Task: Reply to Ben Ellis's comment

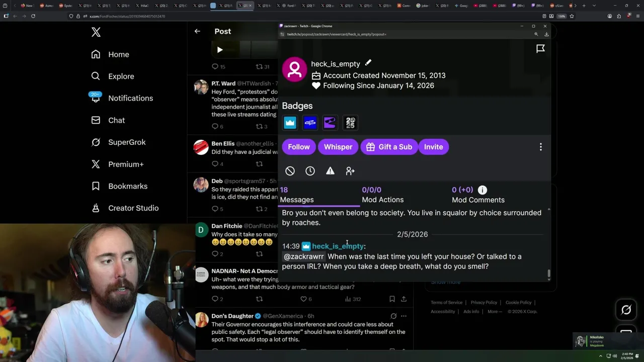Action: 215,164
